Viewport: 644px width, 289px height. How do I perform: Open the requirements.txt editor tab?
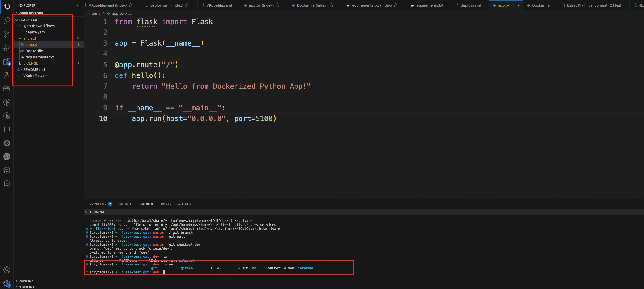coord(429,5)
